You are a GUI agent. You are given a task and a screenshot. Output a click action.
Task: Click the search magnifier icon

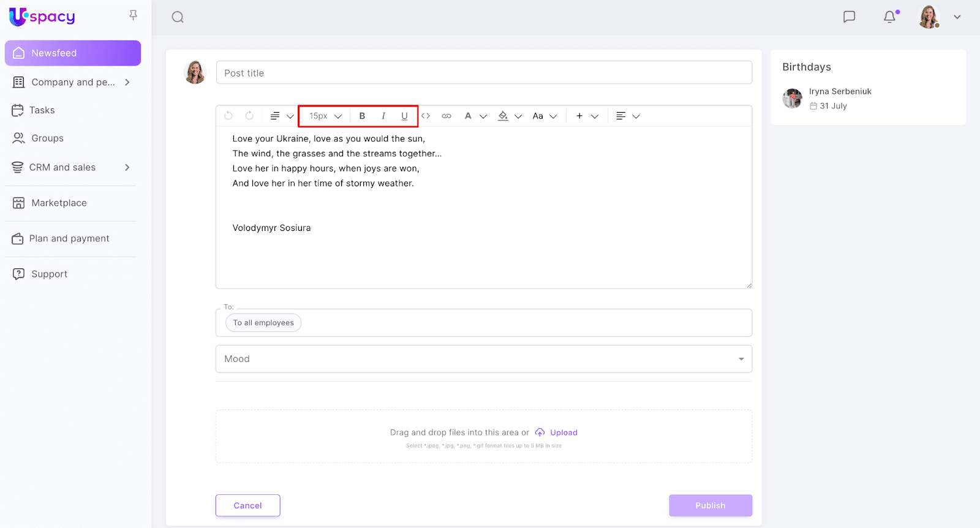pyautogui.click(x=178, y=17)
